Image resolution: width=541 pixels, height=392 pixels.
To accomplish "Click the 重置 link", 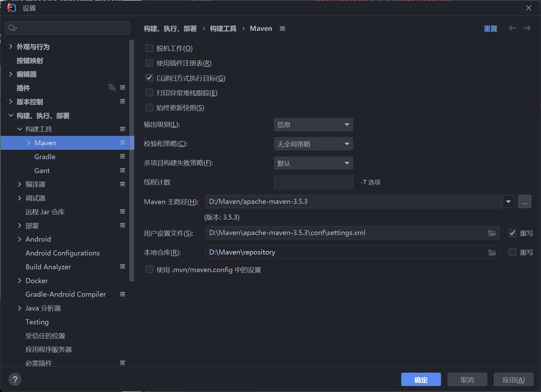I will [490, 29].
